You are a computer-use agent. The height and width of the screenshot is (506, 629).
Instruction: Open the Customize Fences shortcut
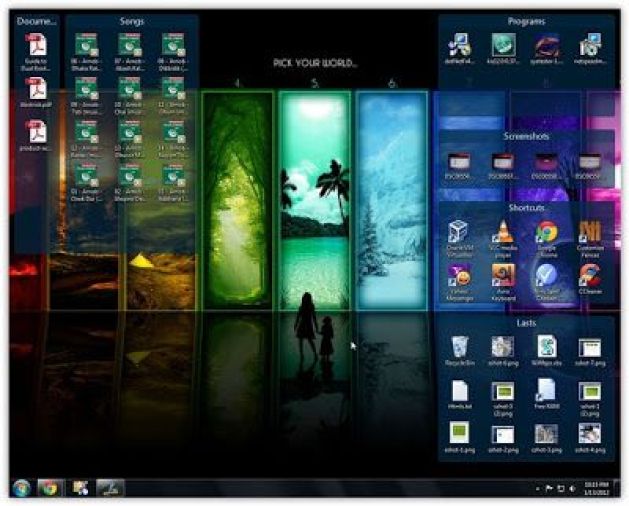tap(590, 238)
